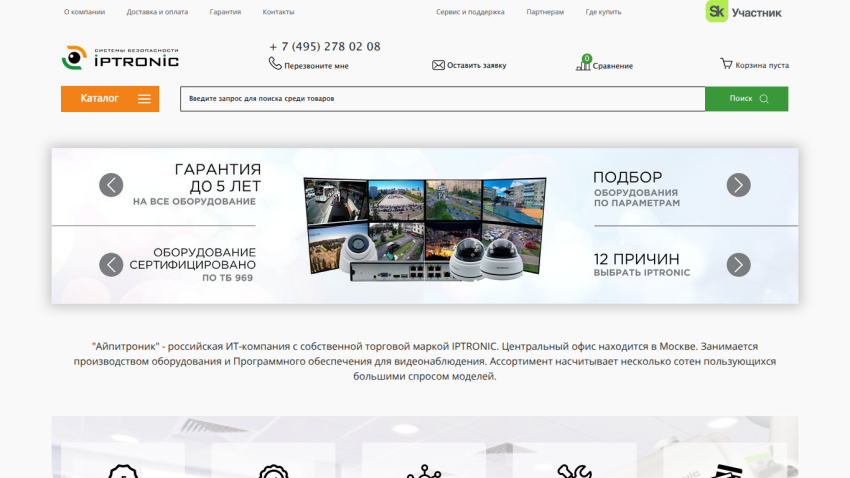Click Оставить заявку link

[x=476, y=66]
